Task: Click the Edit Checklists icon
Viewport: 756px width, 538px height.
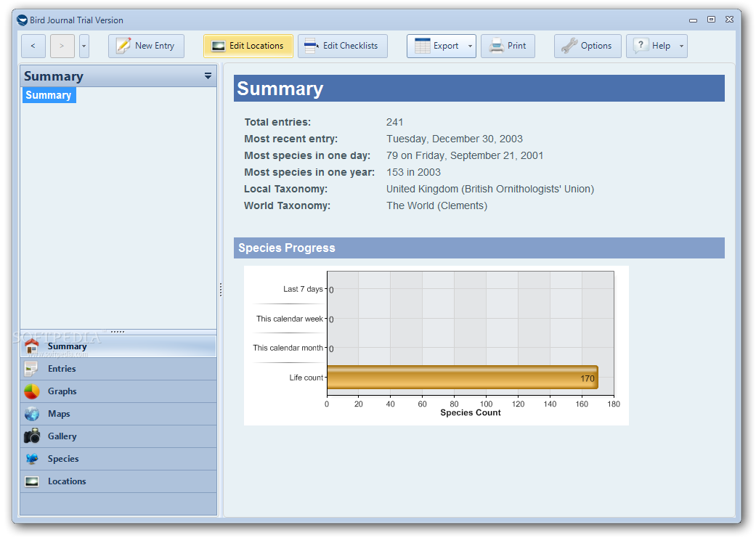Action: tap(311, 46)
